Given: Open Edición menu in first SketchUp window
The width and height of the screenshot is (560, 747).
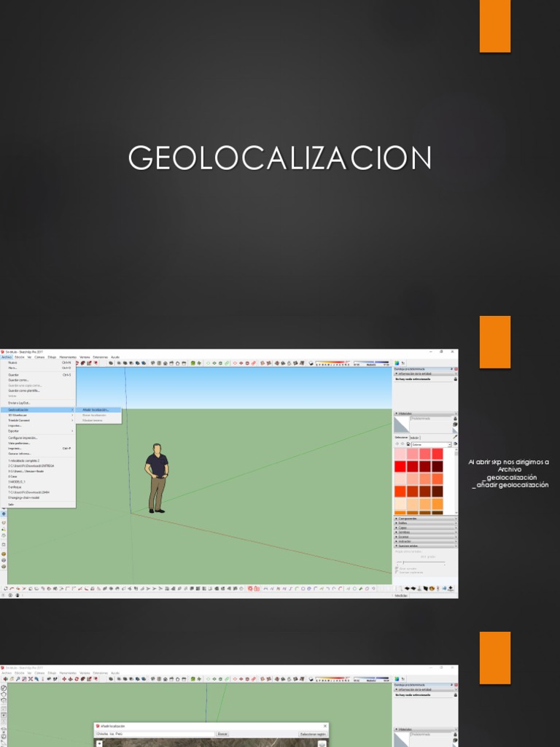Looking at the screenshot, I should click(20, 357).
